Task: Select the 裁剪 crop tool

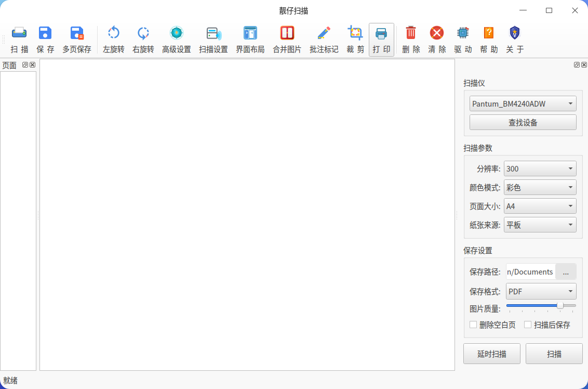Action: 355,40
